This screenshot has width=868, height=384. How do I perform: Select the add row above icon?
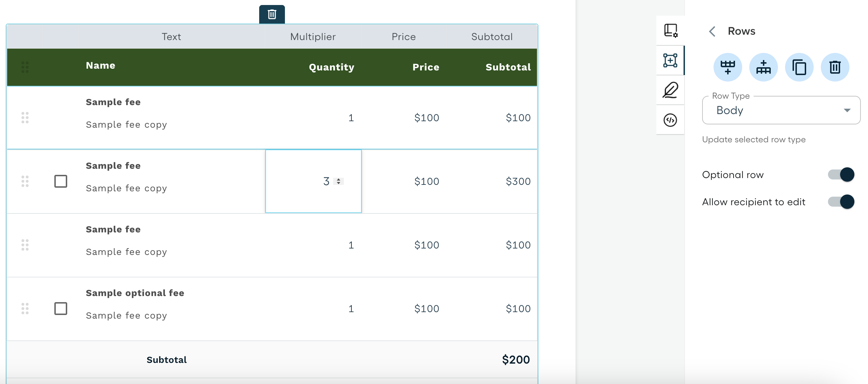[764, 67]
